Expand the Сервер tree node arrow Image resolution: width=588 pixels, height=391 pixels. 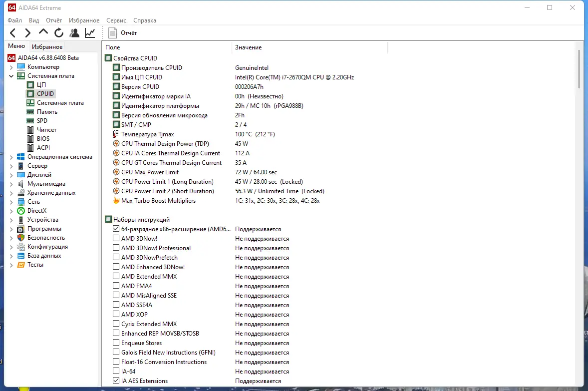tap(11, 166)
